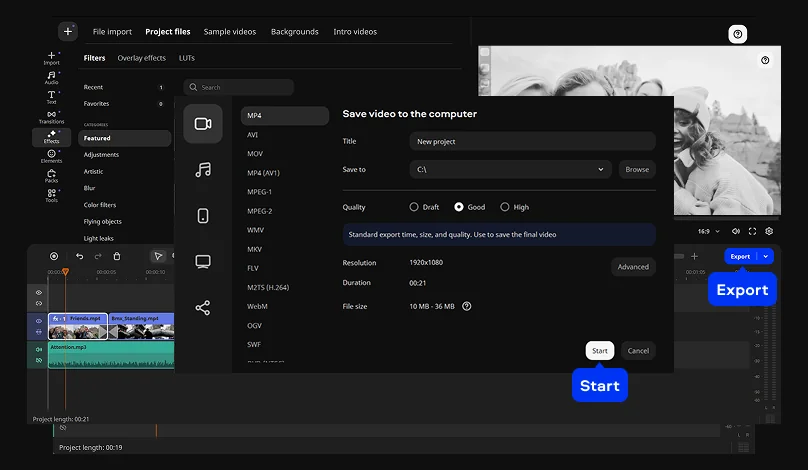
Task: Click the undo arrow above timeline
Action: [79, 257]
